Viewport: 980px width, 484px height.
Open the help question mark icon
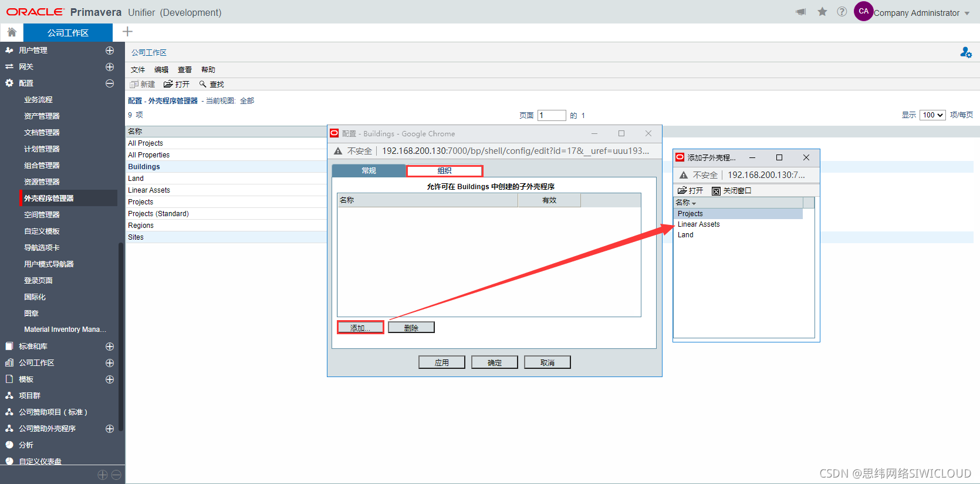point(842,12)
